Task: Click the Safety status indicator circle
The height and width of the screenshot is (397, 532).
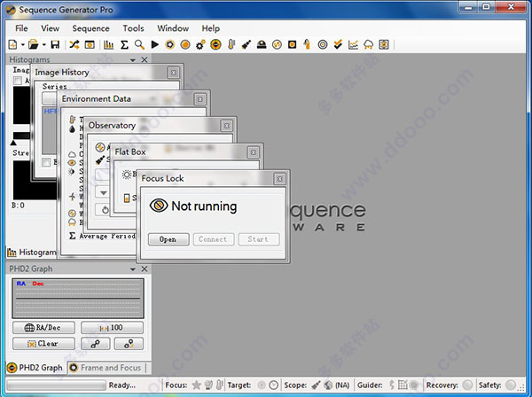Action: coord(511,385)
